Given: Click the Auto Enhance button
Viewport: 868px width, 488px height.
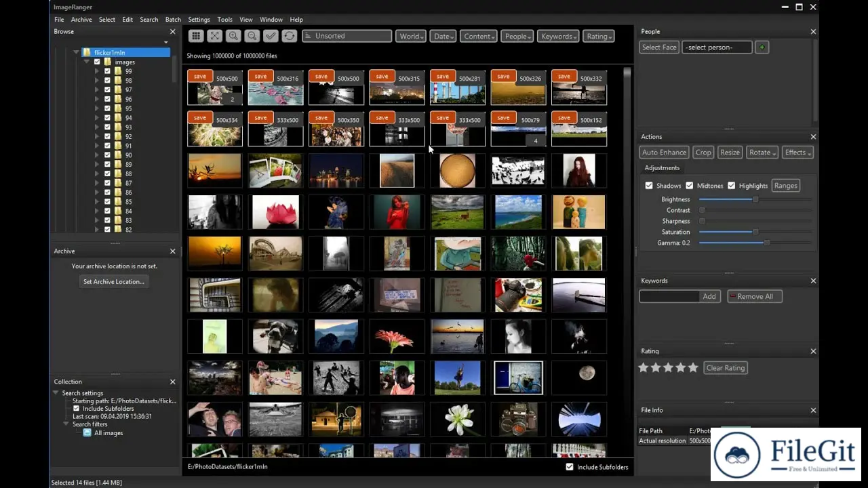Looking at the screenshot, I should (x=665, y=152).
